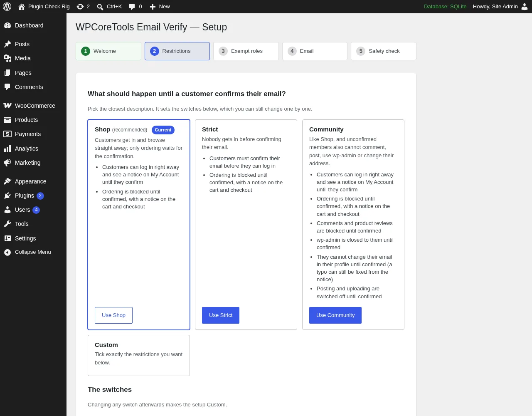Open the Users menu item

pos(33,210)
